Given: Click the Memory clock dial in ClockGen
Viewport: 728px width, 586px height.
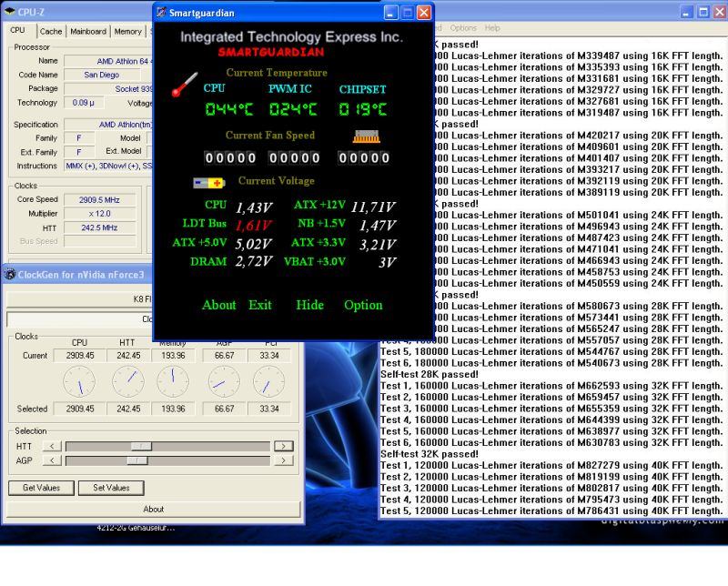Looking at the screenshot, I should tap(173, 381).
